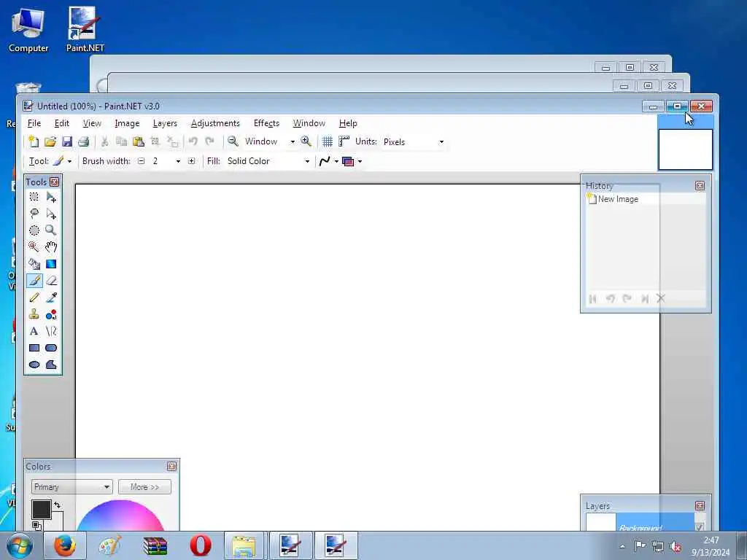The width and height of the screenshot is (747, 560).
Task: Select the Recolor tool
Action: [x=51, y=314]
